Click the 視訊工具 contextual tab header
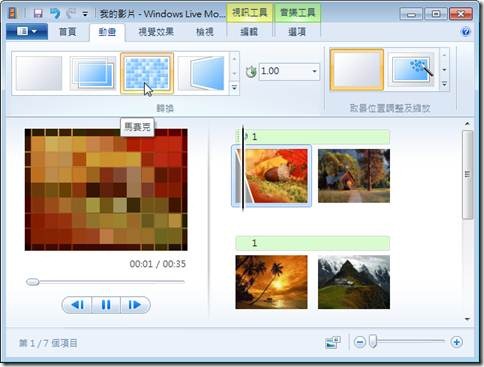484x367 pixels. pyautogui.click(x=249, y=13)
